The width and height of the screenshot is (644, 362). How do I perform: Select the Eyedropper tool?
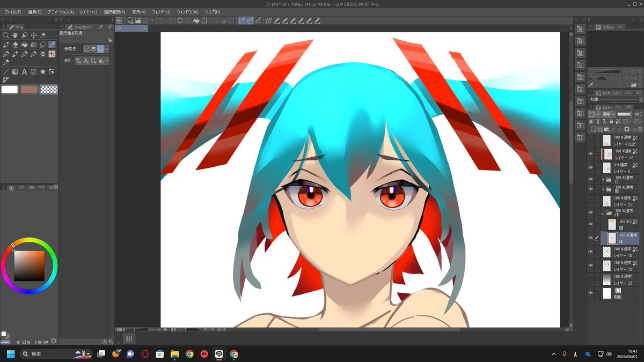52,45
